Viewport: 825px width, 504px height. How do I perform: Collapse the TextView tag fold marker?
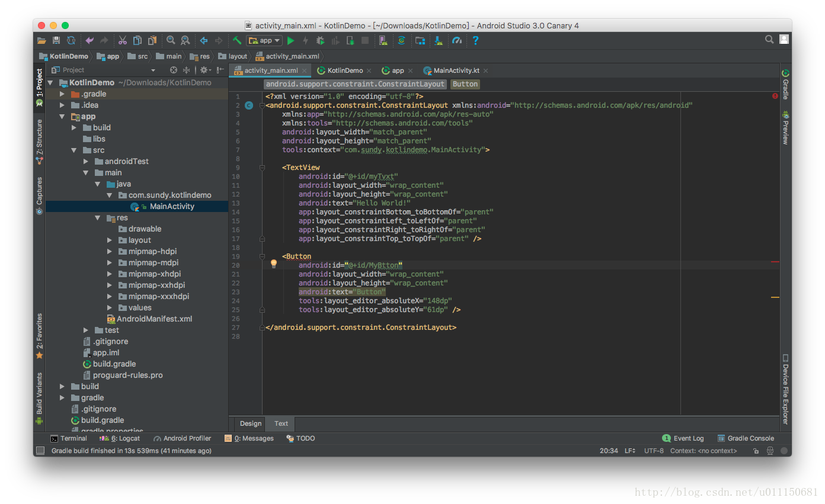click(x=262, y=168)
